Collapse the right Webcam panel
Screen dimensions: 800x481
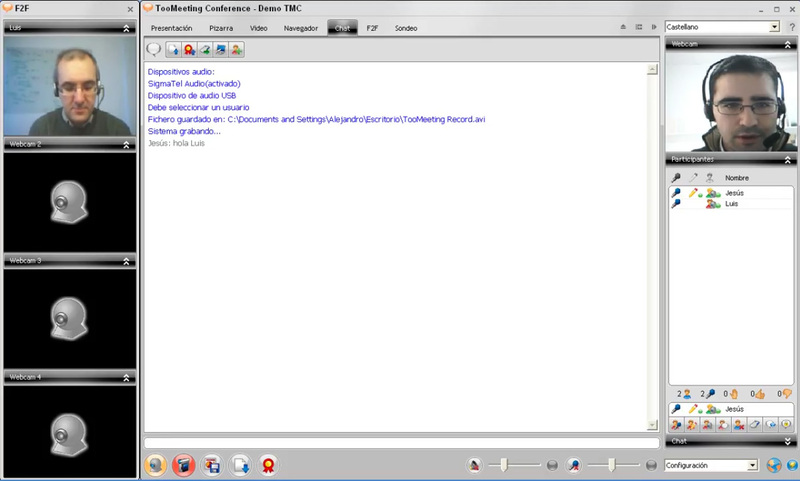788,45
